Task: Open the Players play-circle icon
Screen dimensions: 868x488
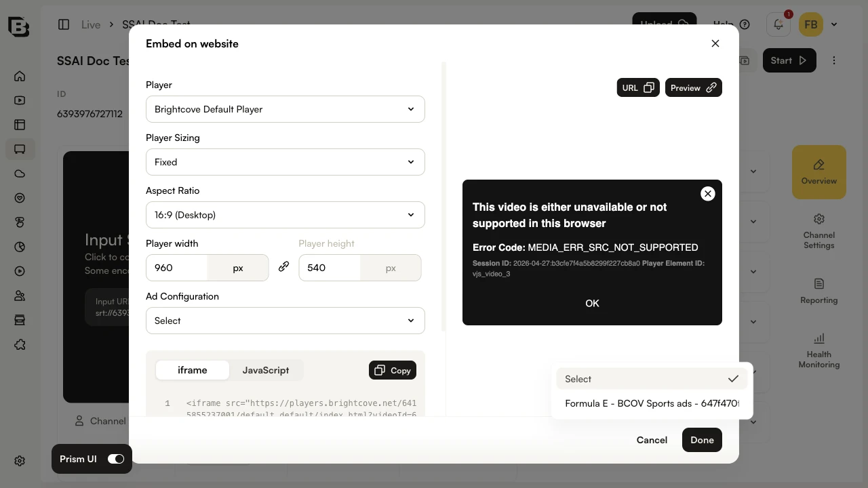Action: 20,271
